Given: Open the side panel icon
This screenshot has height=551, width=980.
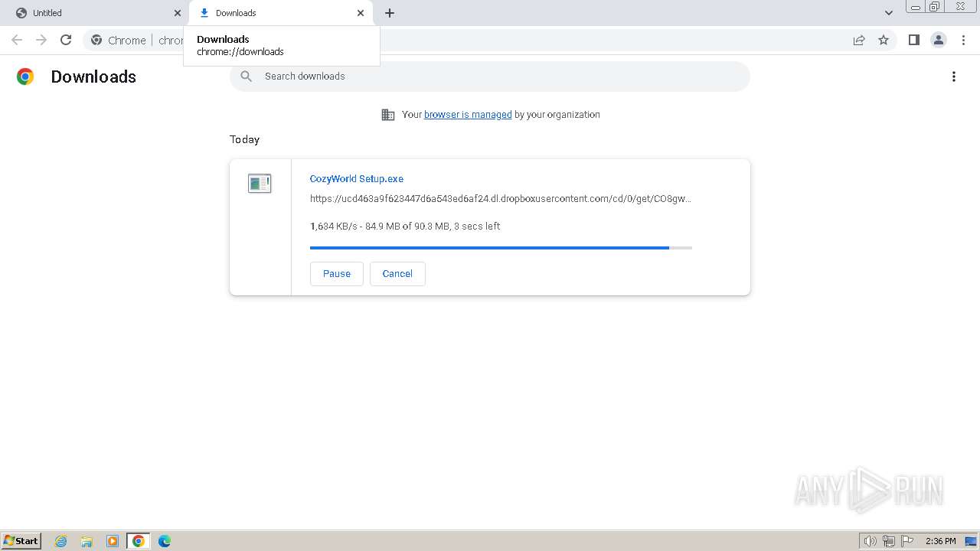Looking at the screenshot, I should click(x=913, y=40).
